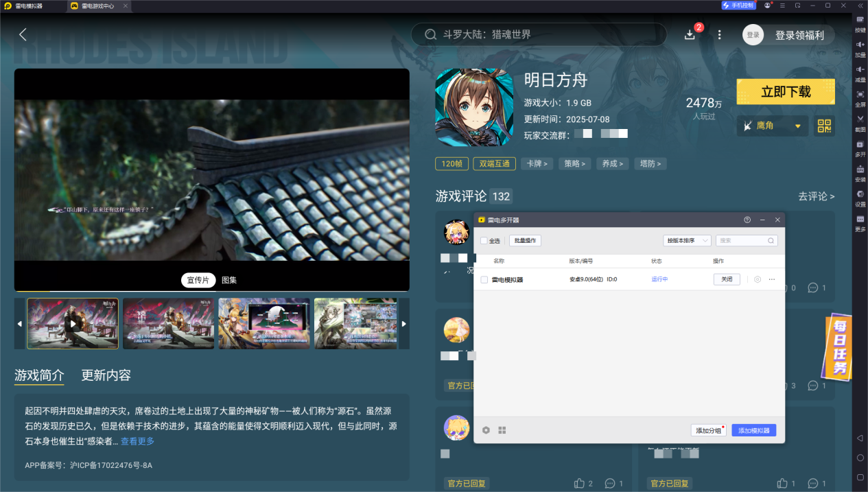Click the download manager icon with badge
The height and width of the screenshot is (492, 868).
pyautogui.click(x=690, y=34)
